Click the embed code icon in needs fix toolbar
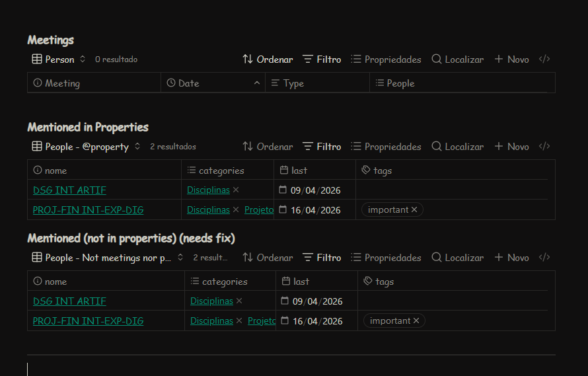588x376 pixels. 544,258
